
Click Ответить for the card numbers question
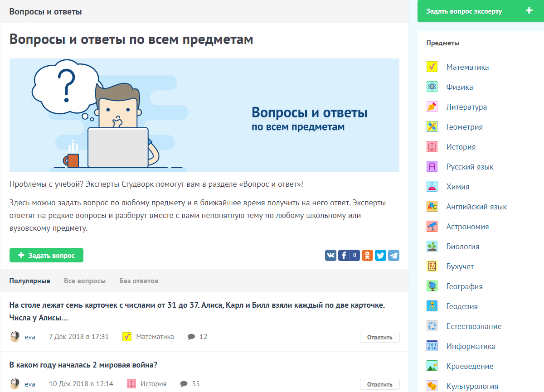[x=379, y=337]
